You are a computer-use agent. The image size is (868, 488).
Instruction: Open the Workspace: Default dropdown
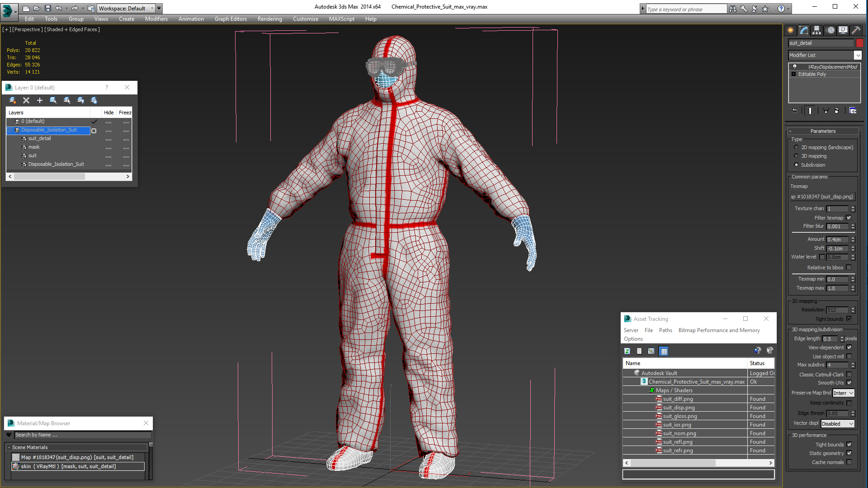pyautogui.click(x=127, y=8)
